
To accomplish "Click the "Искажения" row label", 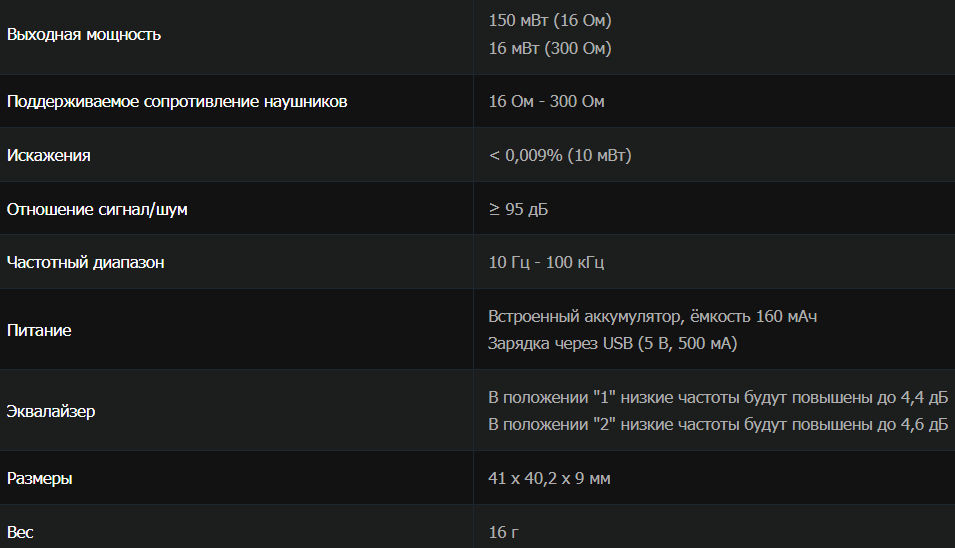I will pos(48,156).
